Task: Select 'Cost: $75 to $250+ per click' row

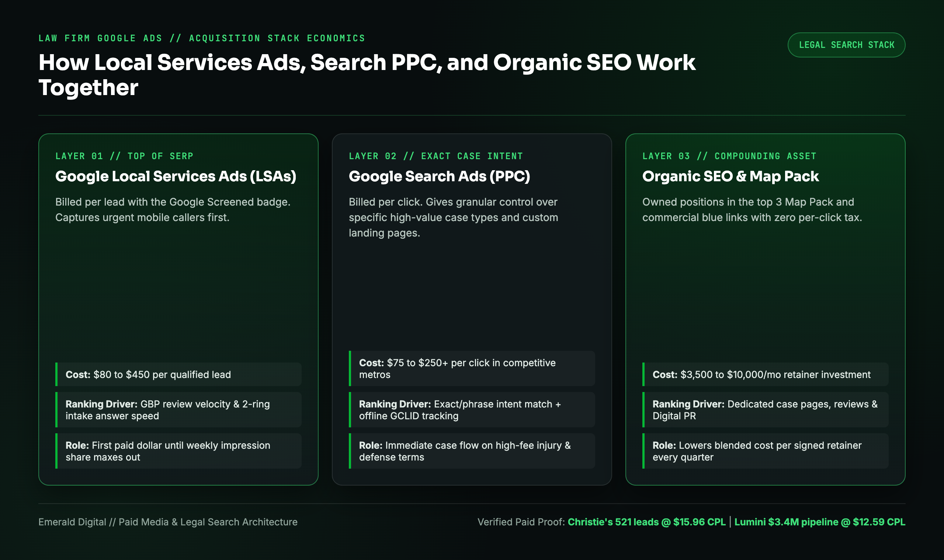Action: [x=472, y=368]
